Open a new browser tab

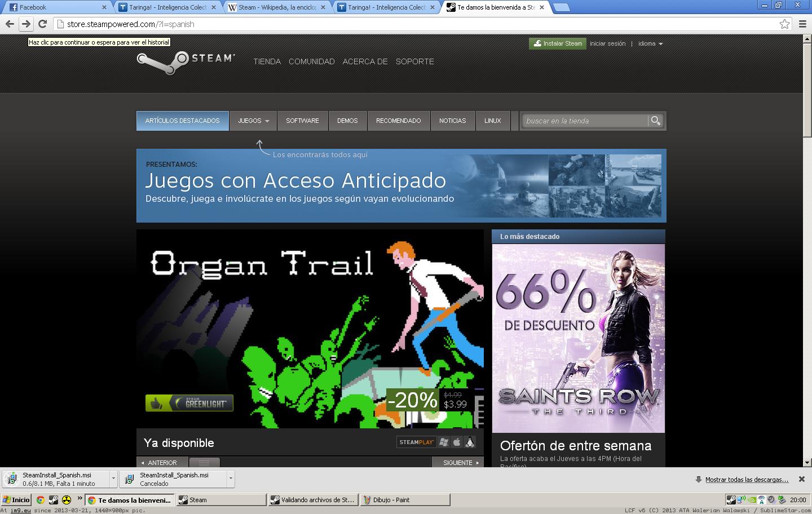(x=561, y=7)
